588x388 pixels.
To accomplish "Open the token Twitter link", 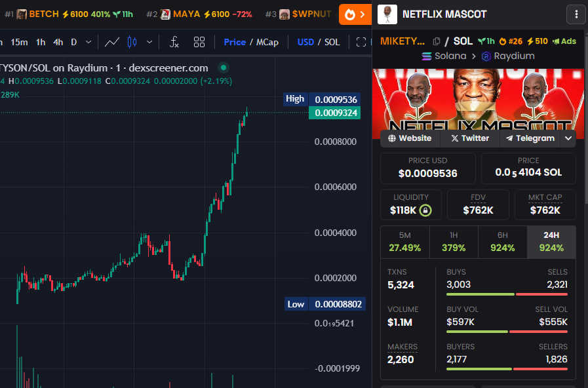I will [x=470, y=138].
